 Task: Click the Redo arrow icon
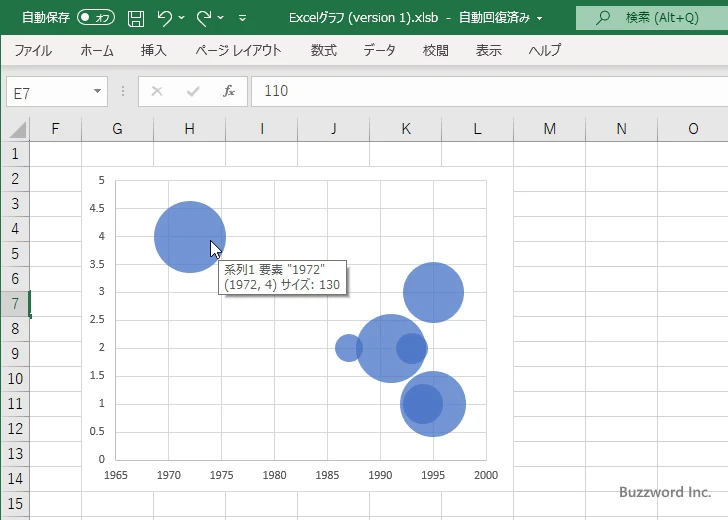(203, 18)
